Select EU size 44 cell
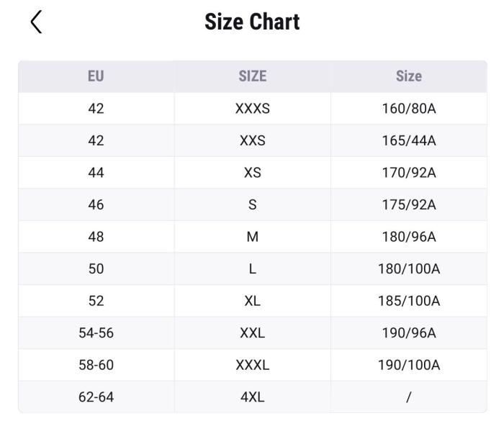The height and width of the screenshot is (421, 504). tap(96, 173)
